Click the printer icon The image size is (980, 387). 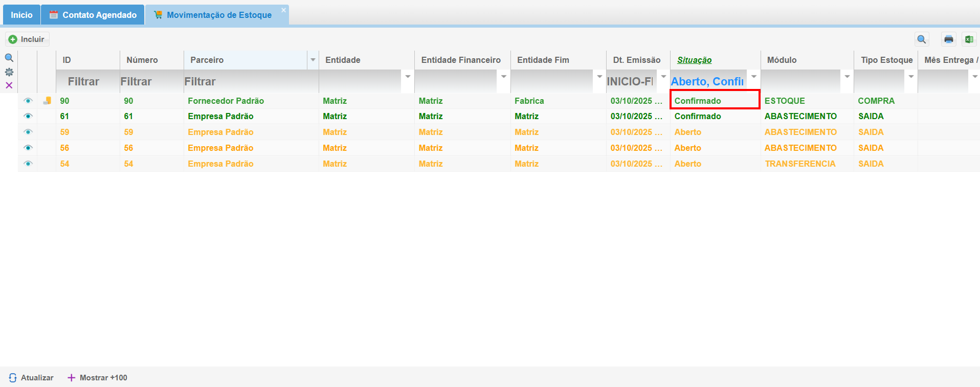(x=949, y=39)
